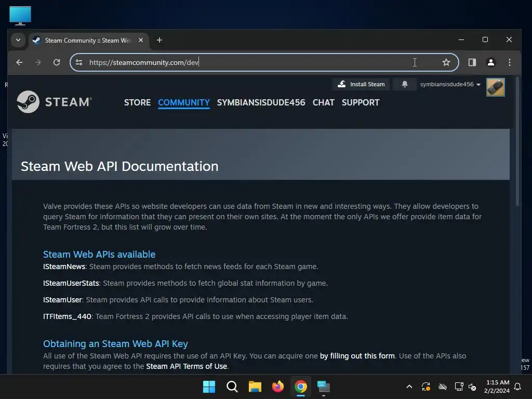The width and height of the screenshot is (532, 399).
Task: Click the Steam logo
Action: coord(54,102)
